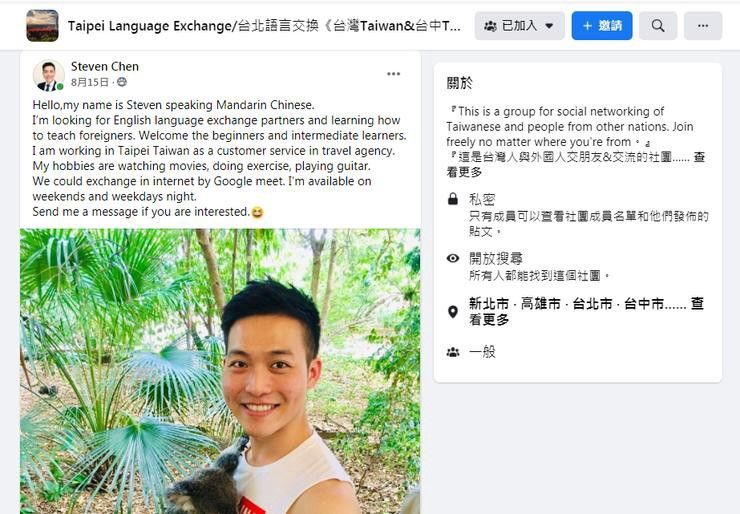Click the people icon beside 一般

pos(453,352)
